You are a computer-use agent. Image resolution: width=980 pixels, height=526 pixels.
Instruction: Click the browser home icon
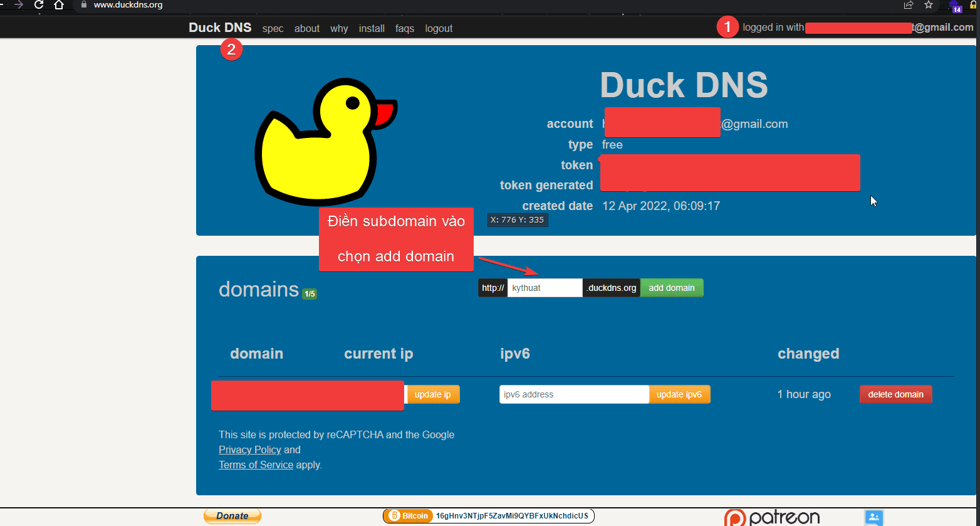(x=59, y=4)
